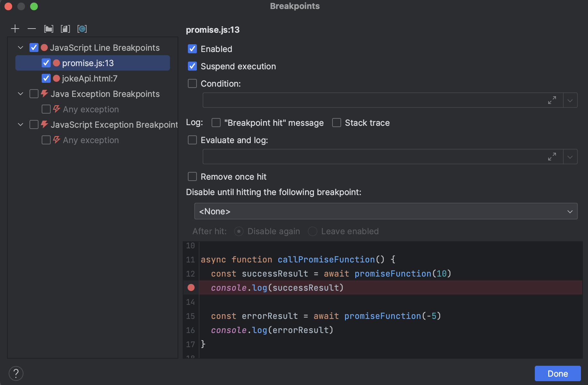Enable Stack trace logging checkbox
588x385 pixels.
pyautogui.click(x=337, y=123)
